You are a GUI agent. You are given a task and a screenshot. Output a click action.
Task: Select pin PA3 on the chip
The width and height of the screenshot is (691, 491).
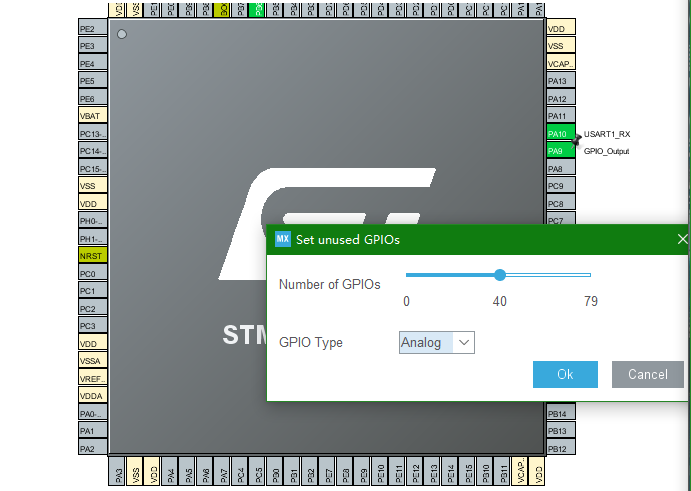117,471
